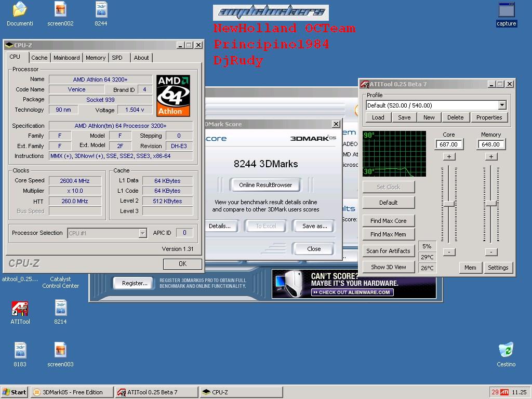Click the temperature graph in ATITool
Screen dimensions: 532x399
(x=394, y=154)
